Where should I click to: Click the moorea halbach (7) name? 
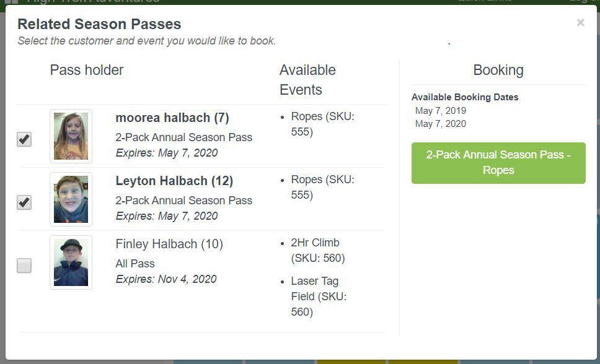172,118
